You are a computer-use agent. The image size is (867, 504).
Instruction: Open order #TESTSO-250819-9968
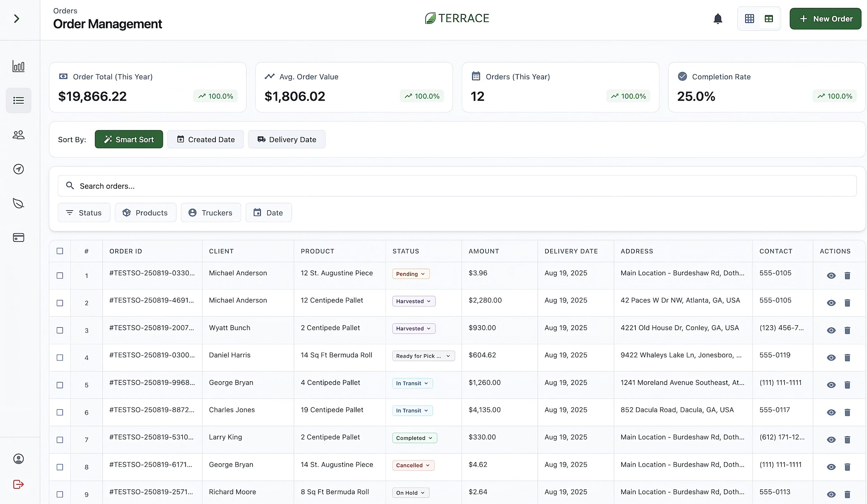[x=152, y=382]
